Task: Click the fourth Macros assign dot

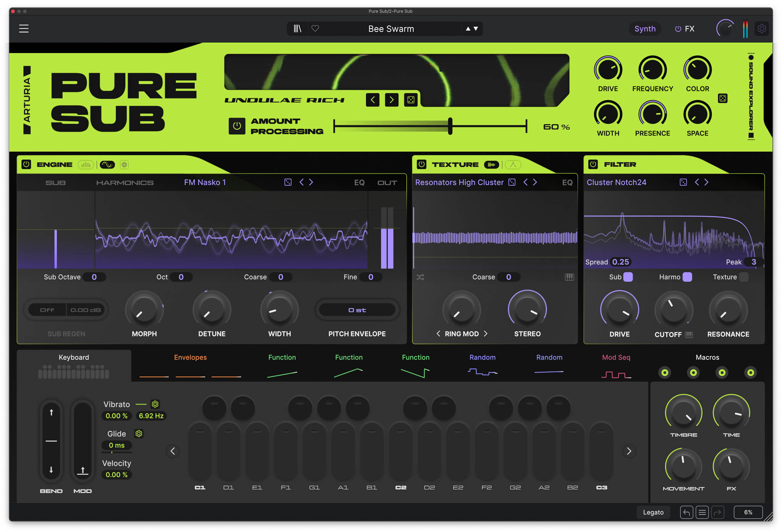Action: click(750, 372)
